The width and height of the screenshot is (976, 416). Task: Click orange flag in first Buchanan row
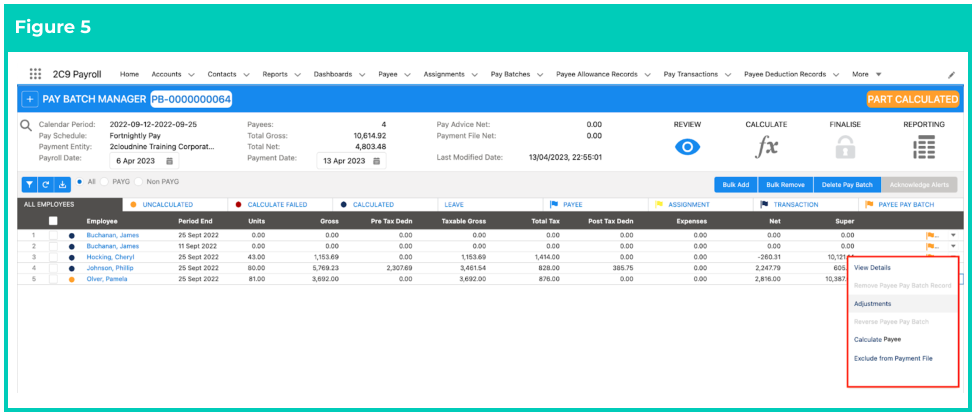click(x=932, y=235)
